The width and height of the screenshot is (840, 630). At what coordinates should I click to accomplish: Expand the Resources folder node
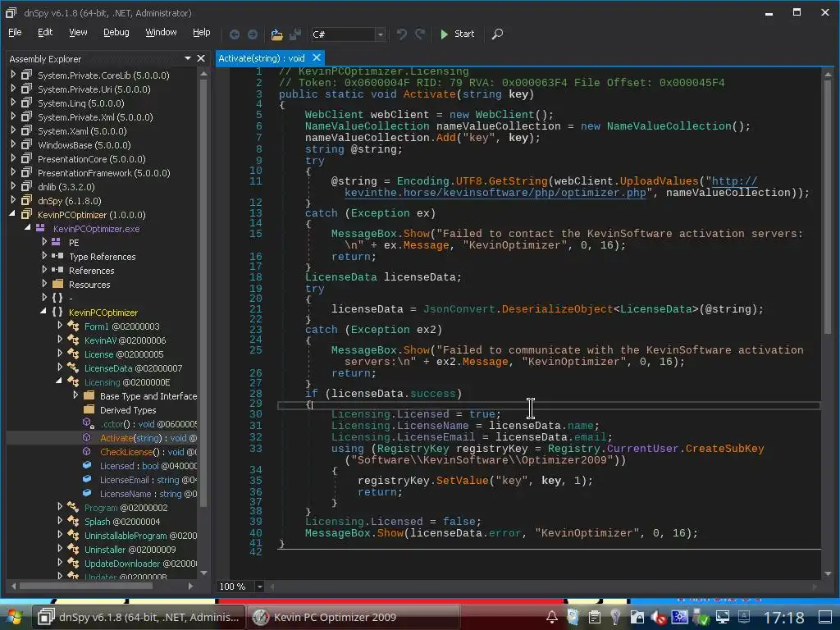pyautogui.click(x=44, y=284)
